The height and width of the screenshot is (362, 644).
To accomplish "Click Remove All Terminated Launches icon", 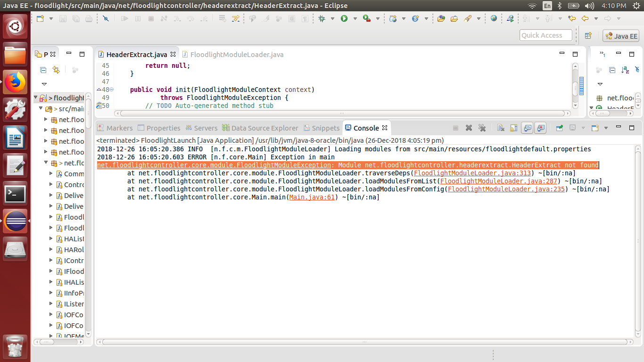I will click(482, 128).
